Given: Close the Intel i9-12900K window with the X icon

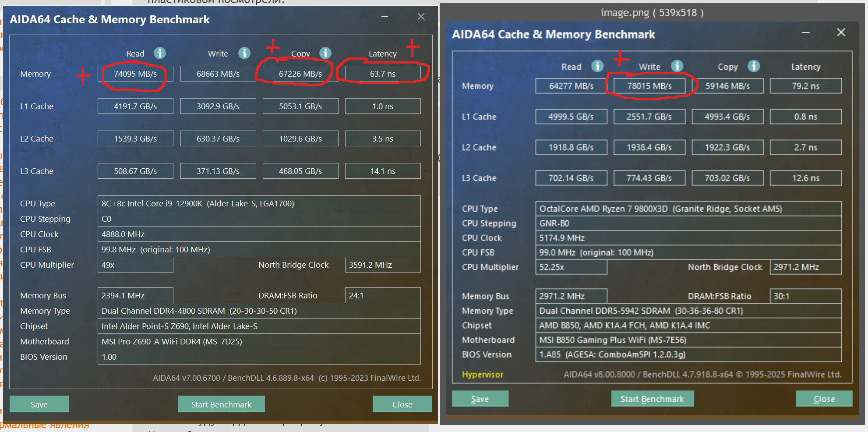Looking at the screenshot, I should tap(421, 17).
